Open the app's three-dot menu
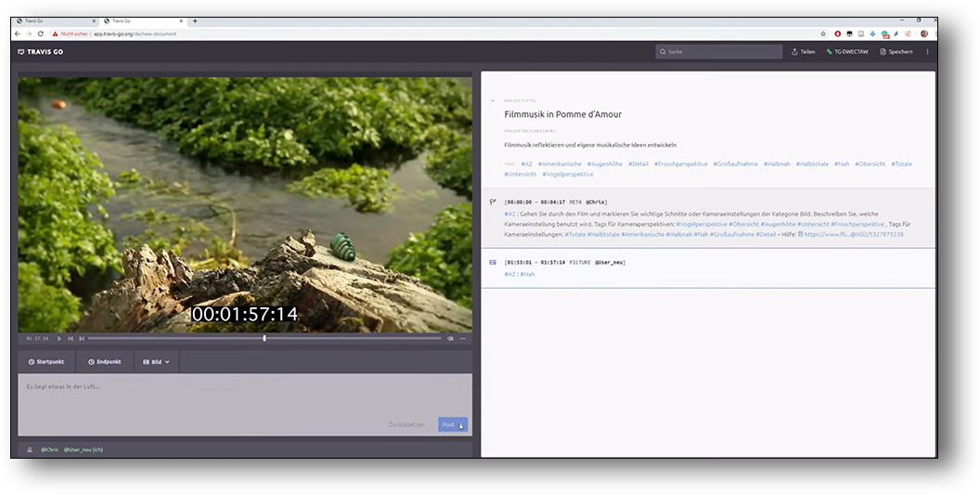This screenshot has width=980, height=494. 927,52
